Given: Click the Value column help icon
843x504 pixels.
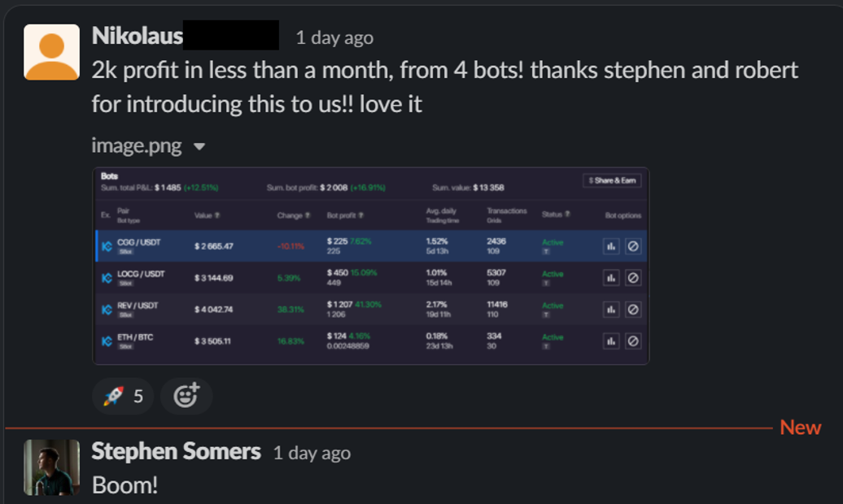Looking at the screenshot, I should click(x=218, y=215).
